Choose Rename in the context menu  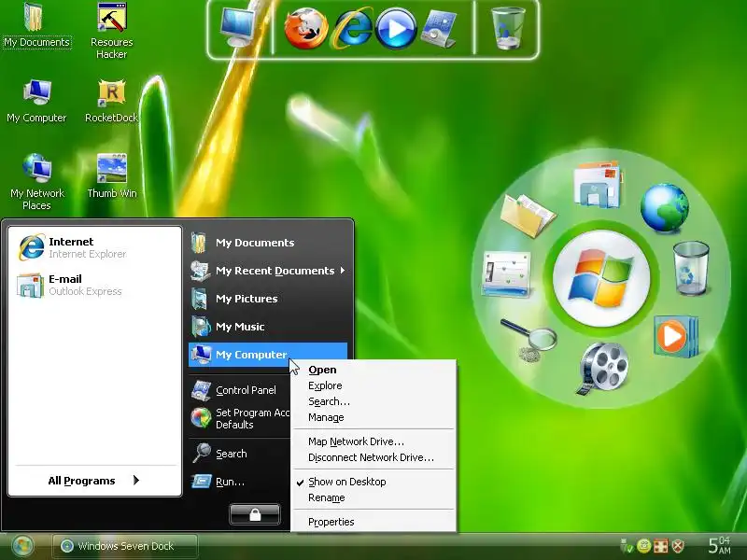click(373, 497)
